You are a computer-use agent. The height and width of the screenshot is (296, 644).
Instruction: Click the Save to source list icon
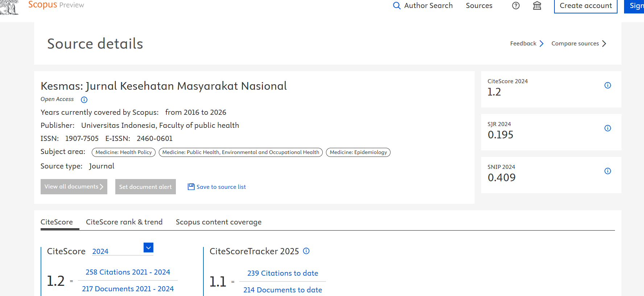(191, 187)
